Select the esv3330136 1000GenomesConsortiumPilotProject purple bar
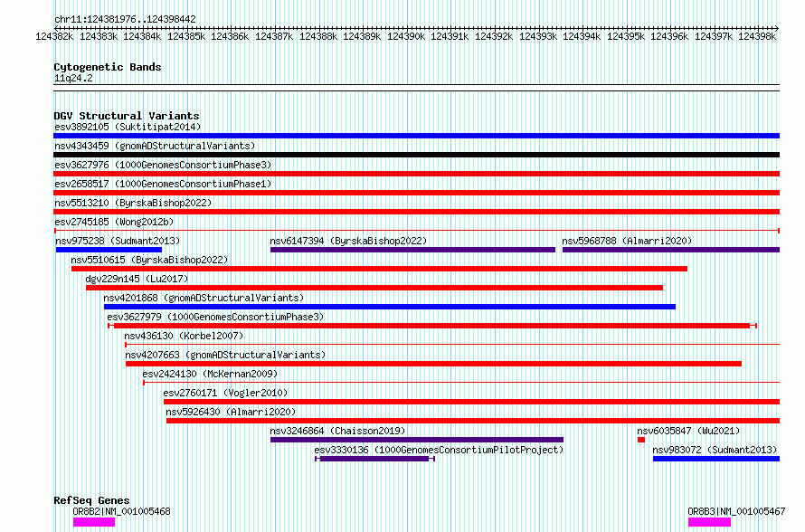The image size is (805, 532). click(374, 459)
